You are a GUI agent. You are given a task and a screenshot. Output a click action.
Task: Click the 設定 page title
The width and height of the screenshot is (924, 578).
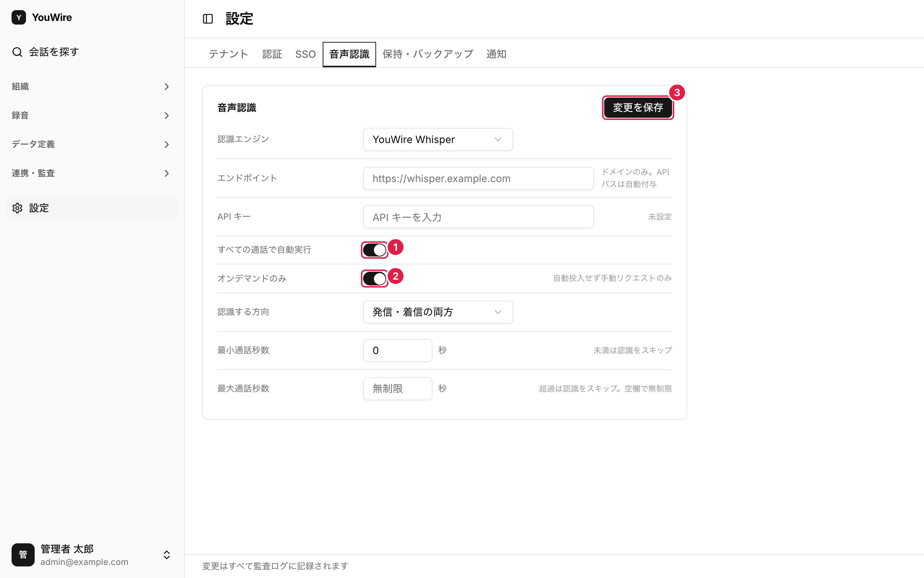pos(239,19)
